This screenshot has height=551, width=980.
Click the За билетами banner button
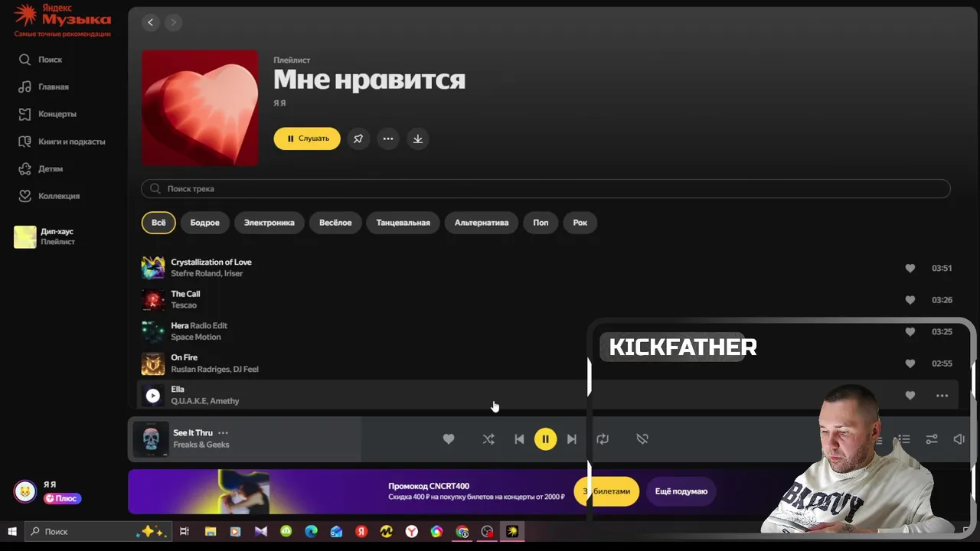[x=606, y=491]
